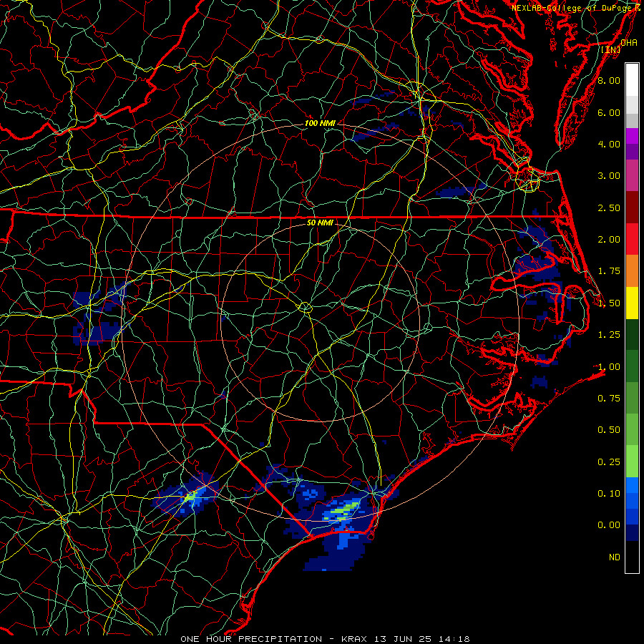The image size is (644, 644).
Task: Click the ONE HOUR PRECIPITATION title text
Action: [x=251, y=639]
